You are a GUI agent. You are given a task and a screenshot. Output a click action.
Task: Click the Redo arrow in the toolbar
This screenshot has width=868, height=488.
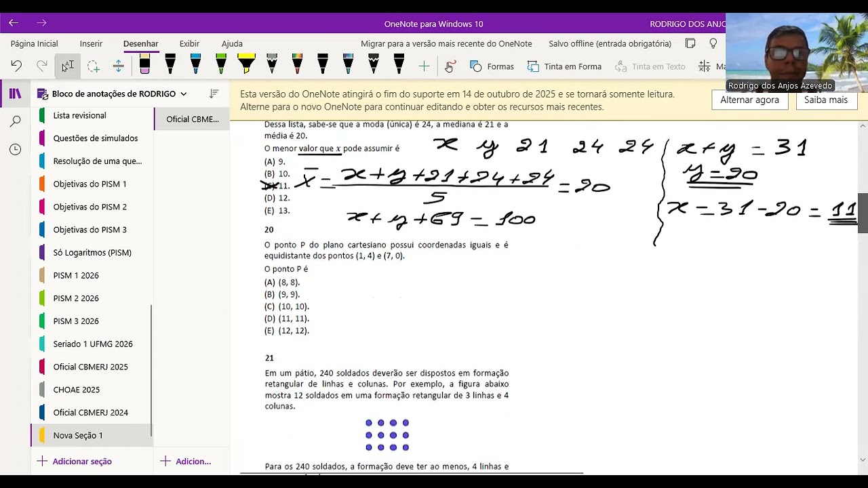click(42, 66)
